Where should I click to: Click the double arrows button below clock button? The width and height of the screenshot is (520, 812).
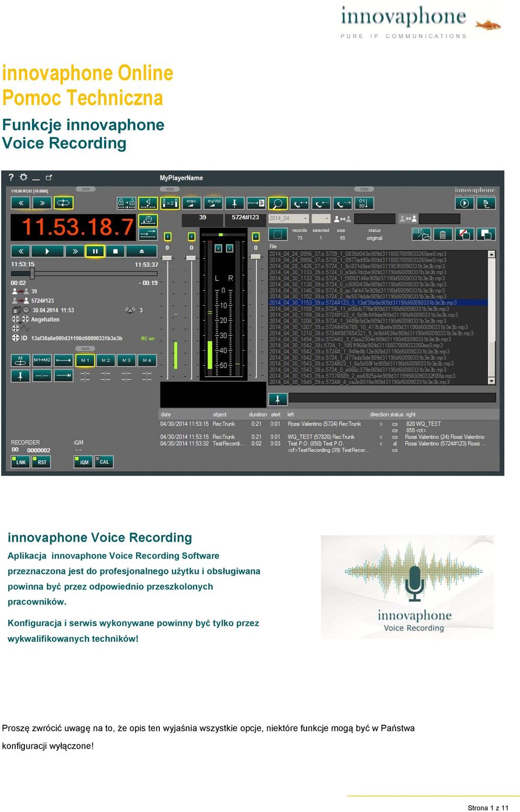tap(148, 234)
